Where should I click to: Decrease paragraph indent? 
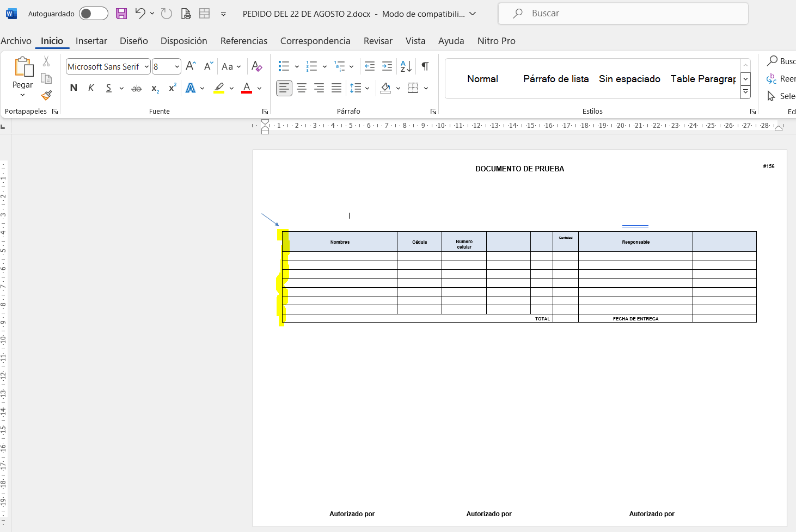[370, 66]
